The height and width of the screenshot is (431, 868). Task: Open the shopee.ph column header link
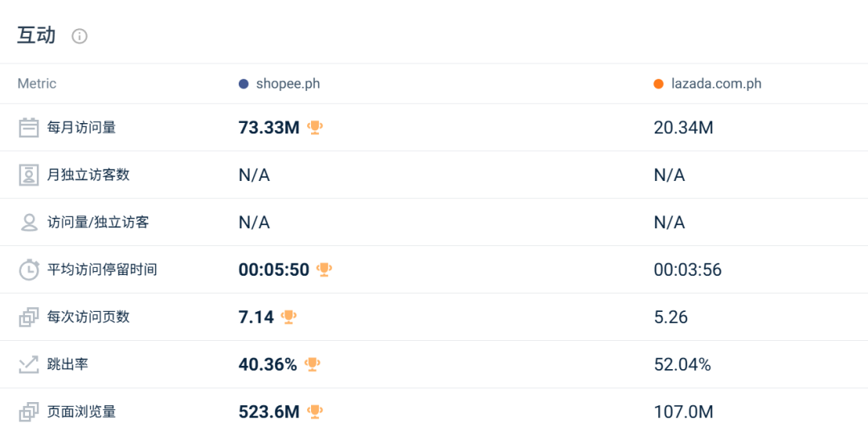click(288, 84)
